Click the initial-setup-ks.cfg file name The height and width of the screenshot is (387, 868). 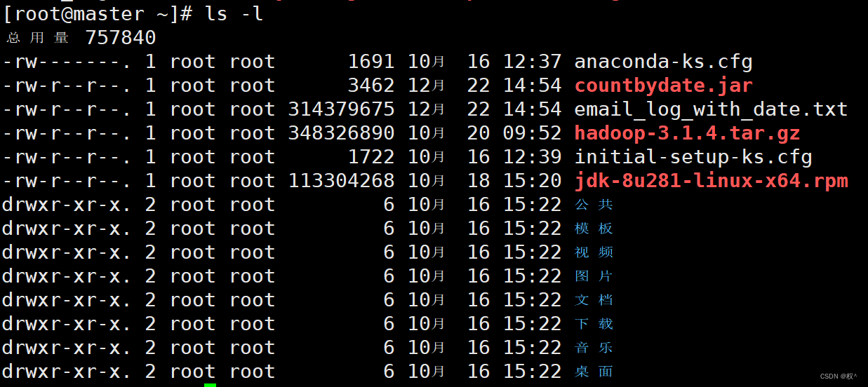(x=693, y=158)
